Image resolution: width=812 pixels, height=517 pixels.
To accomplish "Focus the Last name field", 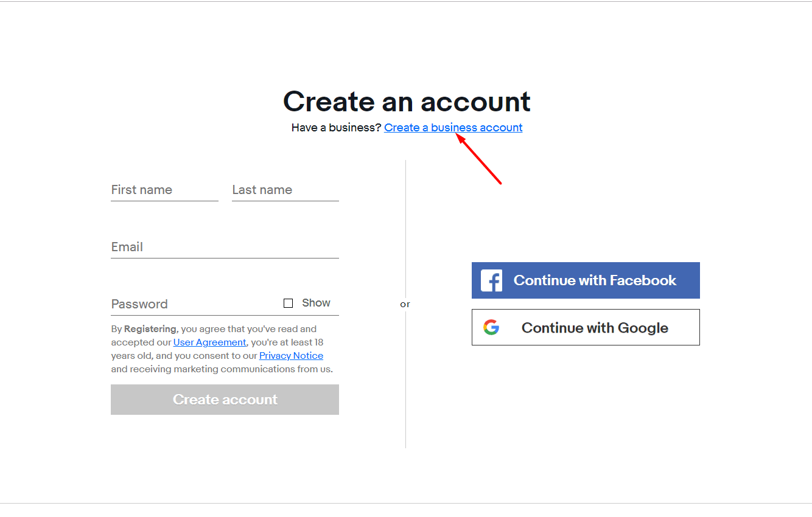I will 285,190.
